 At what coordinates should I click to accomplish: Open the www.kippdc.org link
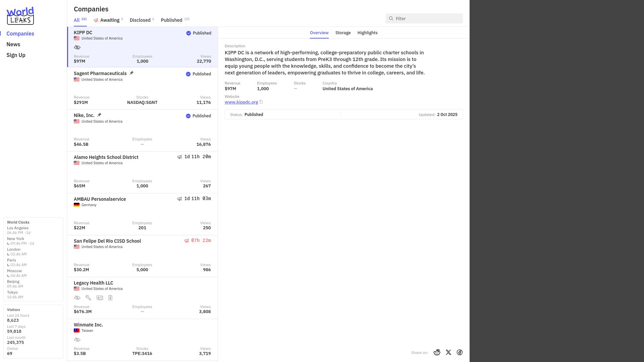[x=241, y=102]
